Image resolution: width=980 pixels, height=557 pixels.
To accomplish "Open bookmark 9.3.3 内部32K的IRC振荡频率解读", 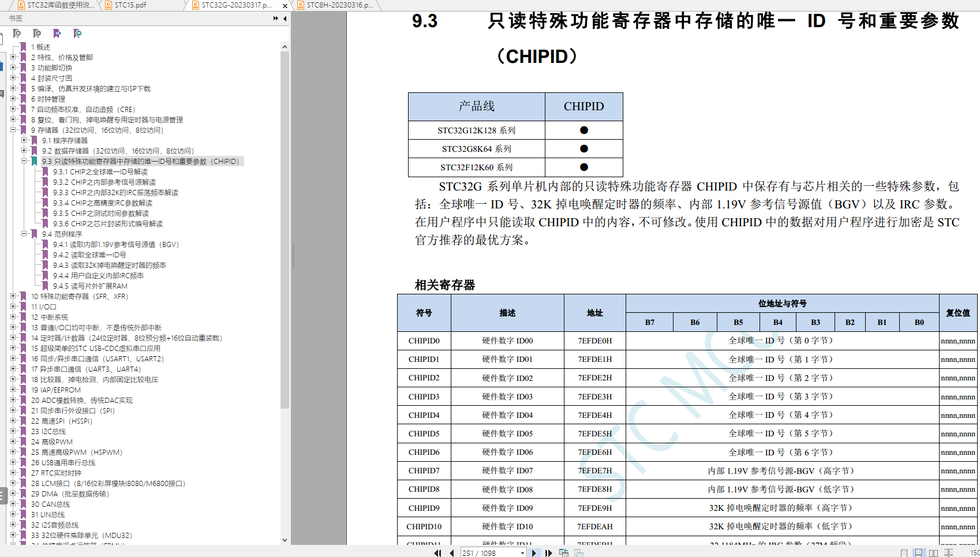I will point(115,192).
